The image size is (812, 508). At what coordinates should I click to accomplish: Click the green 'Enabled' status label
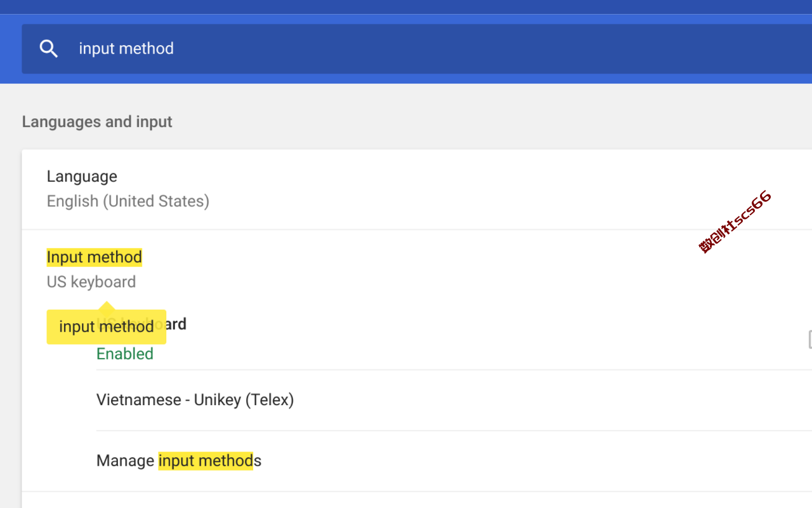coord(125,354)
